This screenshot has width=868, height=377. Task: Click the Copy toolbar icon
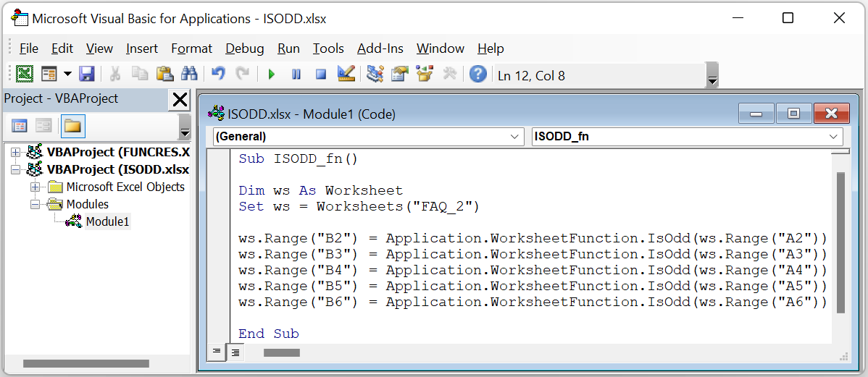140,75
